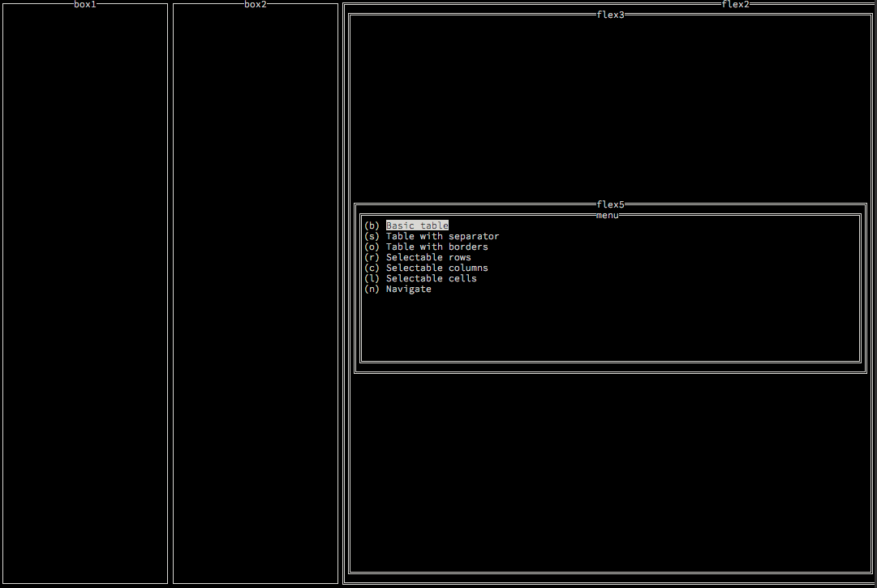Click the (l) shortcut label
This screenshot has height=588, width=877.
tap(372, 278)
